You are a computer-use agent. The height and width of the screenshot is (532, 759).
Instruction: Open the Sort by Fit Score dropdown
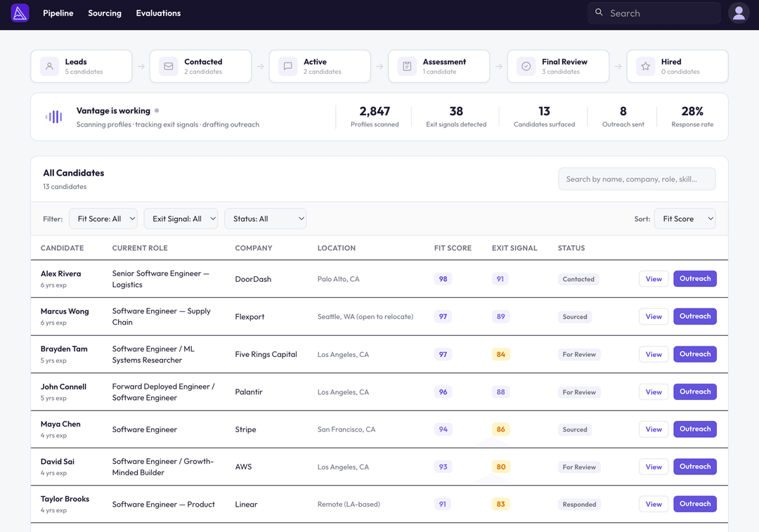(x=685, y=219)
